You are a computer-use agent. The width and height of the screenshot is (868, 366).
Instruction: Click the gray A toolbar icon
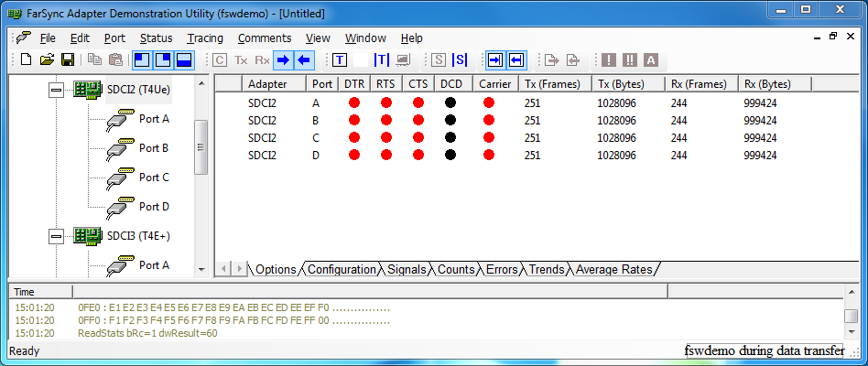click(x=651, y=60)
